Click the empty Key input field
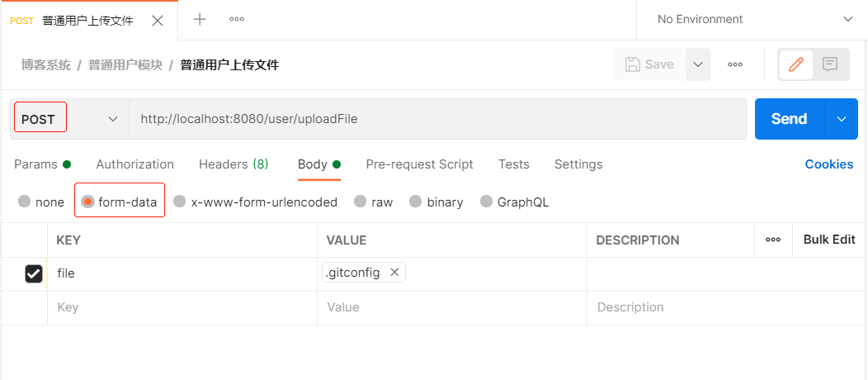 point(182,307)
